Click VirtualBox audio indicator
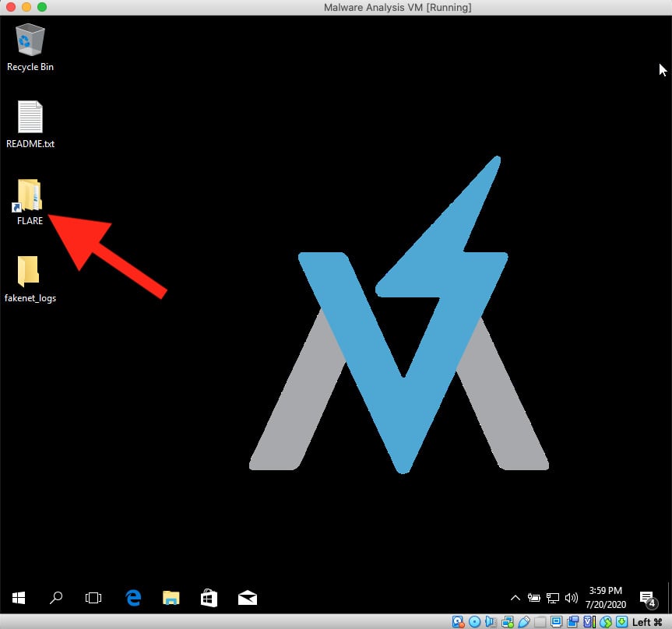This screenshot has height=629, width=672. [491, 622]
